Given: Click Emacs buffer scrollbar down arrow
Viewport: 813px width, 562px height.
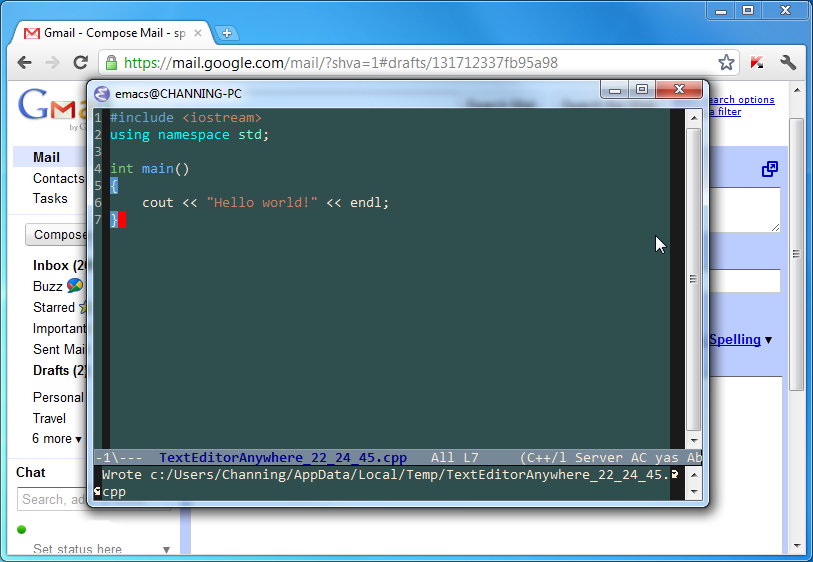Looking at the screenshot, I should 694,441.
